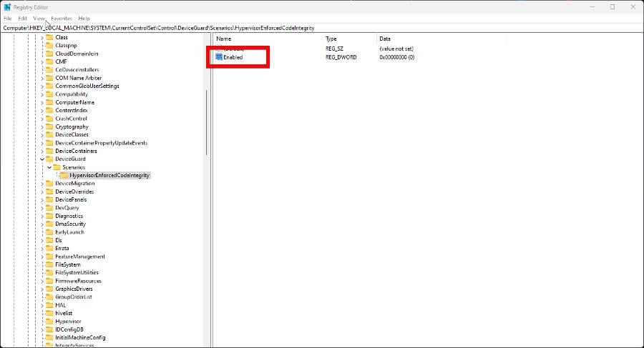
Task: Open the Help menu
Action: coord(84,19)
